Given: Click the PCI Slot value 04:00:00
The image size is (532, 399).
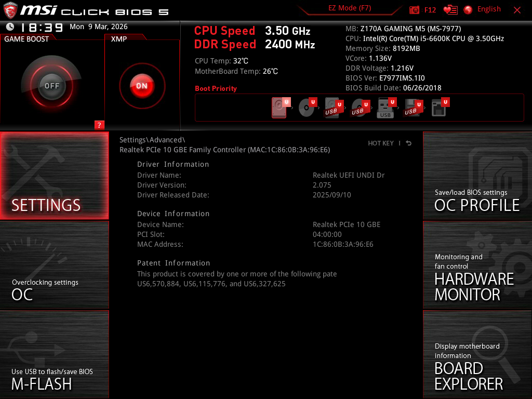Looking at the screenshot, I should [x=327, y=234].
